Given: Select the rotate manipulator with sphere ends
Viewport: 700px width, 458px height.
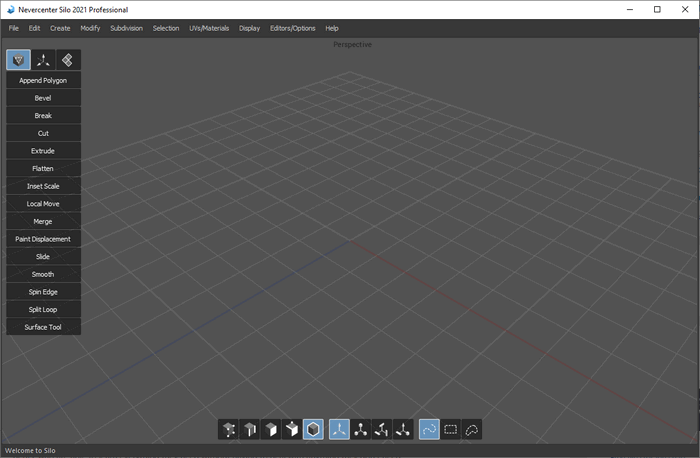Looking at the screenshot, I should click(x=361, y=429).
